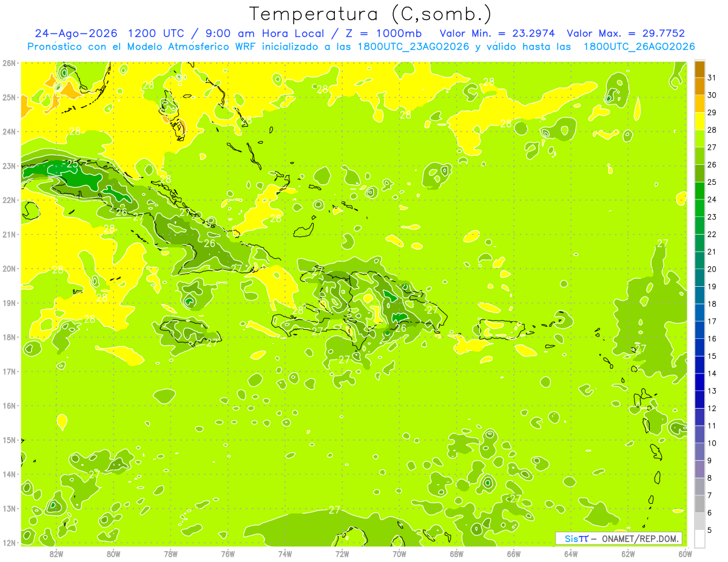Click the 82W longitude axis label
Image resolution: width=728 pixels, height=562 pixels.
pos(56,554)
